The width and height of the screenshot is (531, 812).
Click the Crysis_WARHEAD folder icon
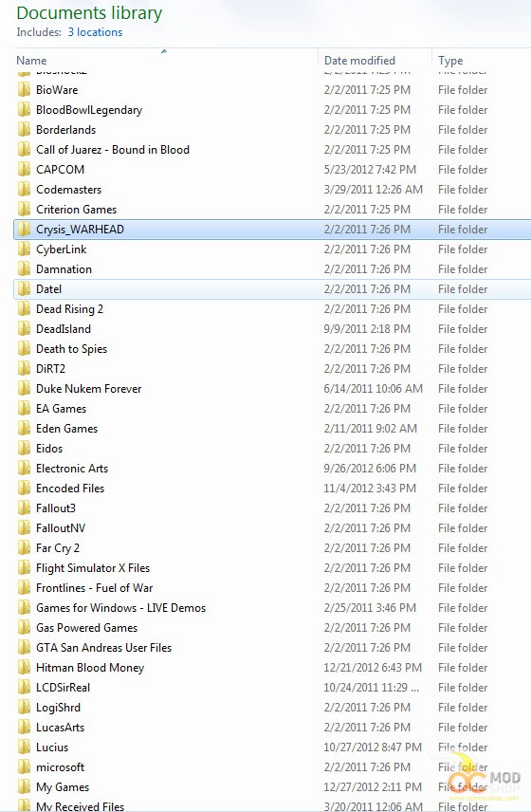(x=24, y=230)
